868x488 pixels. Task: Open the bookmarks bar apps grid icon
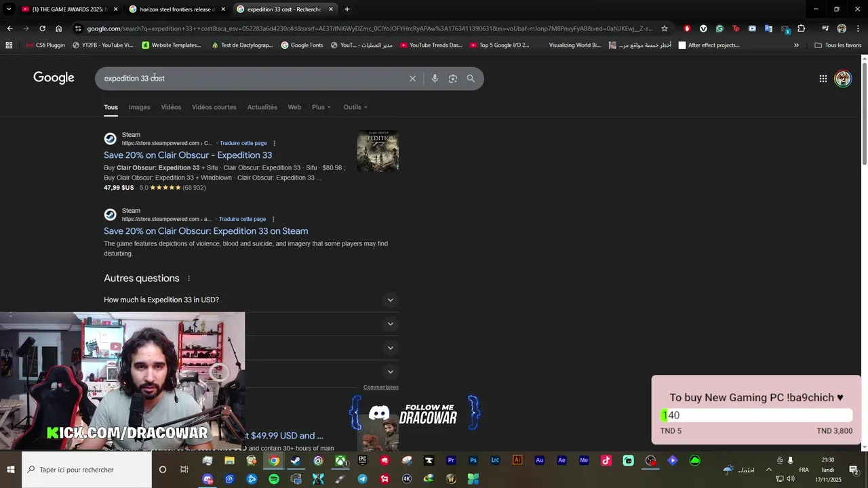pos(9,45)
